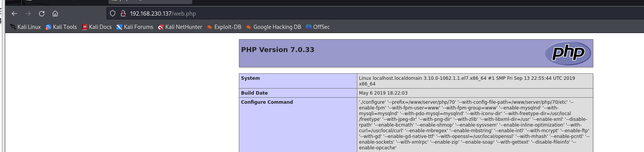644x152 pixels.
Task: Launch the Exploit-DB bookmark
Action: pos(224,27)
